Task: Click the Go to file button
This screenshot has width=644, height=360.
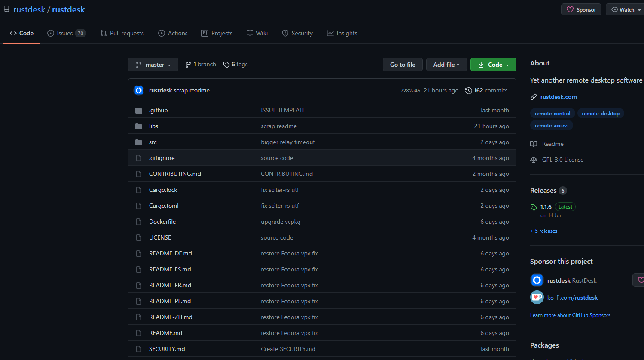Action: pos(403,65)
